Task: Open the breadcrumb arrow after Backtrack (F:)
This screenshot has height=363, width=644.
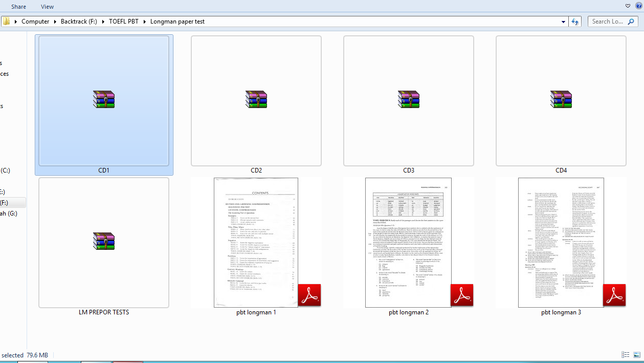Action: tap(103, 22)
